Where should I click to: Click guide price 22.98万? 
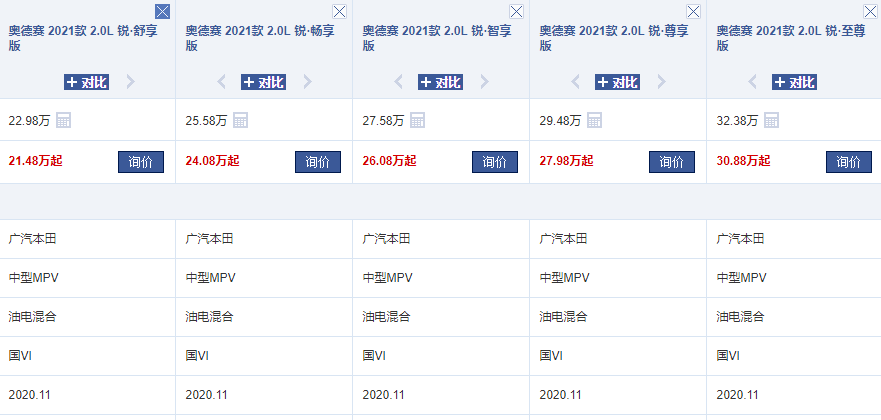point(29,120)
